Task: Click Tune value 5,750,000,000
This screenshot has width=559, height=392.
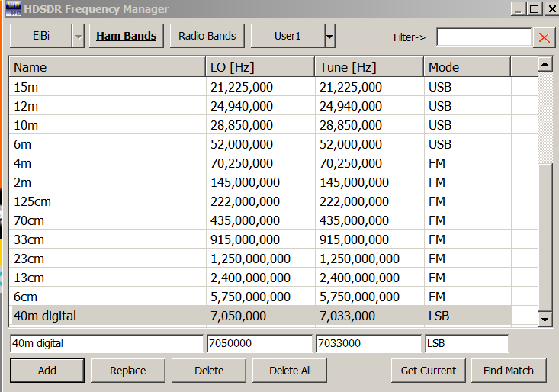Action: (x=359, y=297)
